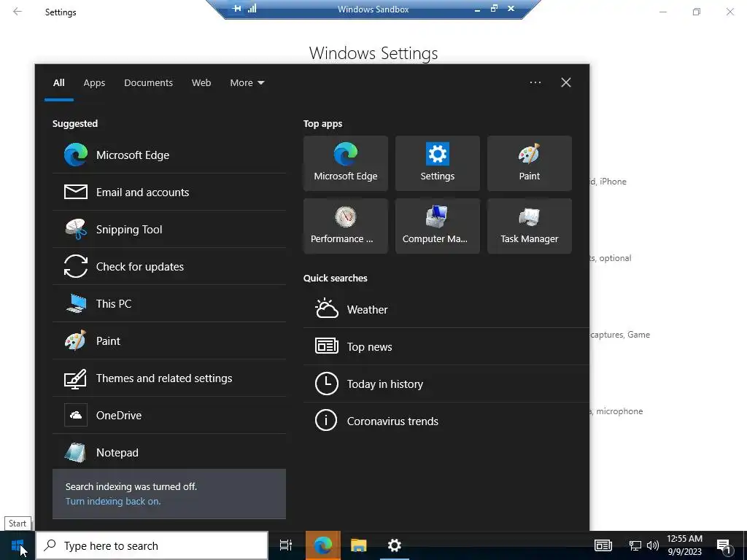Open OneDrive from suggestions
The width and height of the screenshot is (747, 560).
[169, 415]
